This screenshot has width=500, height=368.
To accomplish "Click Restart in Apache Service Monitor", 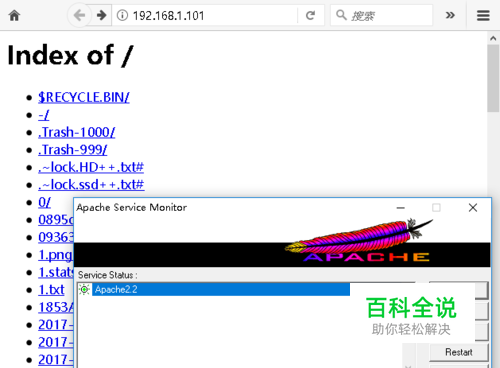I will pos(459,352).
